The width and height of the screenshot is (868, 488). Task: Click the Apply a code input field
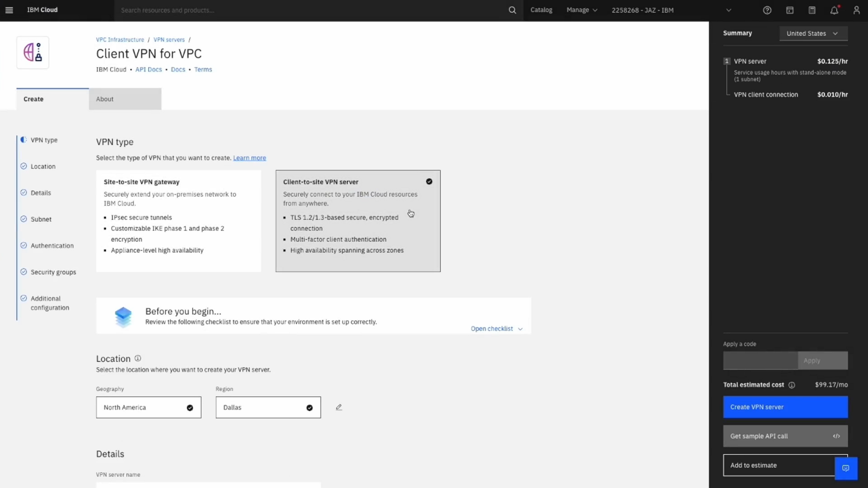(760, 361)
